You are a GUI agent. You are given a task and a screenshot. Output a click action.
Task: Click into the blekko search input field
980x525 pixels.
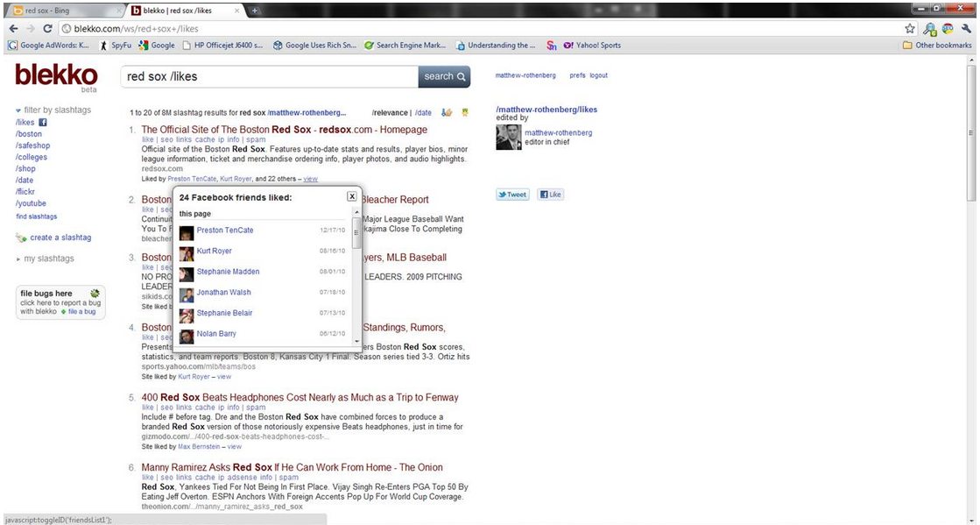pos(269,76)
